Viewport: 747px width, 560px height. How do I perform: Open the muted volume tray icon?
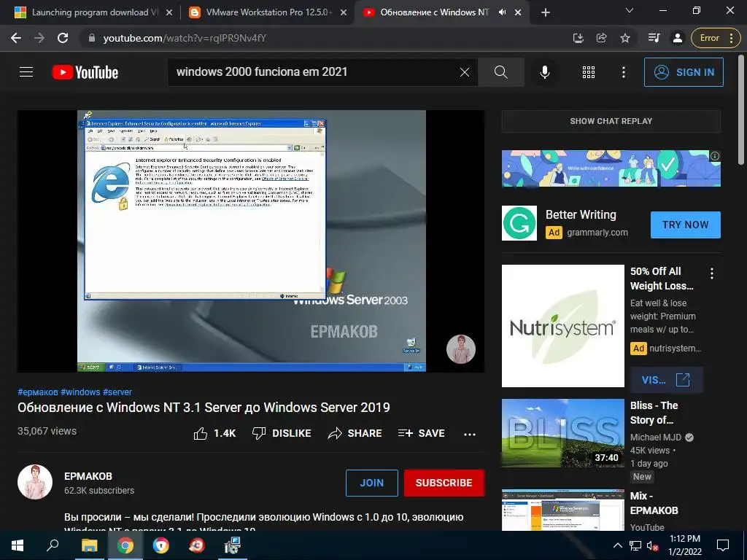tap(653, 545)
